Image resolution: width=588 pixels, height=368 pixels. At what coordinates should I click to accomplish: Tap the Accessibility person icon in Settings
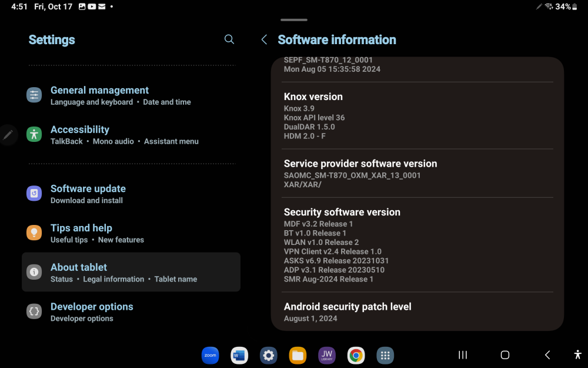click(x=34, y=134)
